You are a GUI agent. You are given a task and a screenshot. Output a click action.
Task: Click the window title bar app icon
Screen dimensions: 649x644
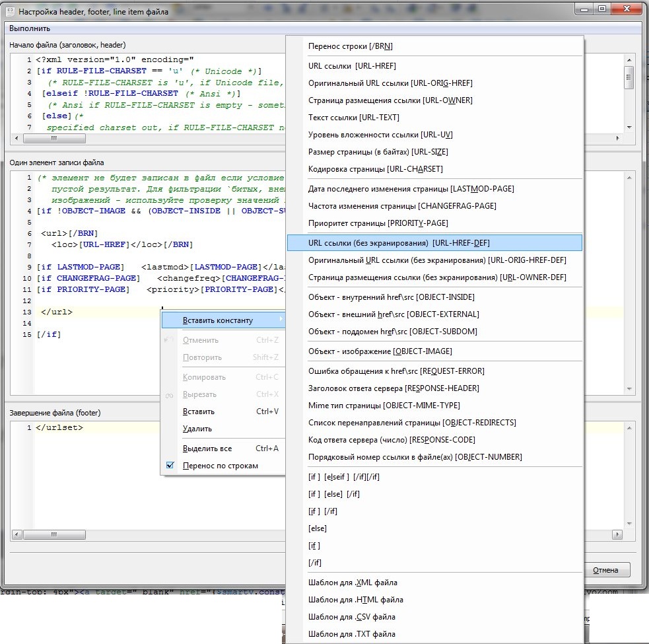10,11
